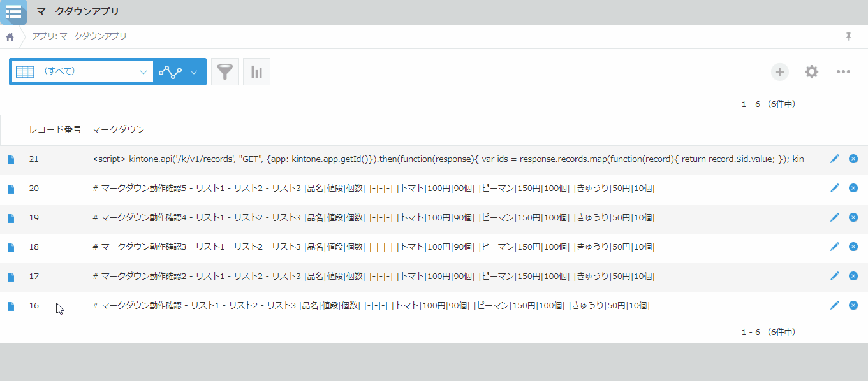Click the マークダウン動作確認5 markdown cell
Screen dimensions: 868x381
click(453, 189)
